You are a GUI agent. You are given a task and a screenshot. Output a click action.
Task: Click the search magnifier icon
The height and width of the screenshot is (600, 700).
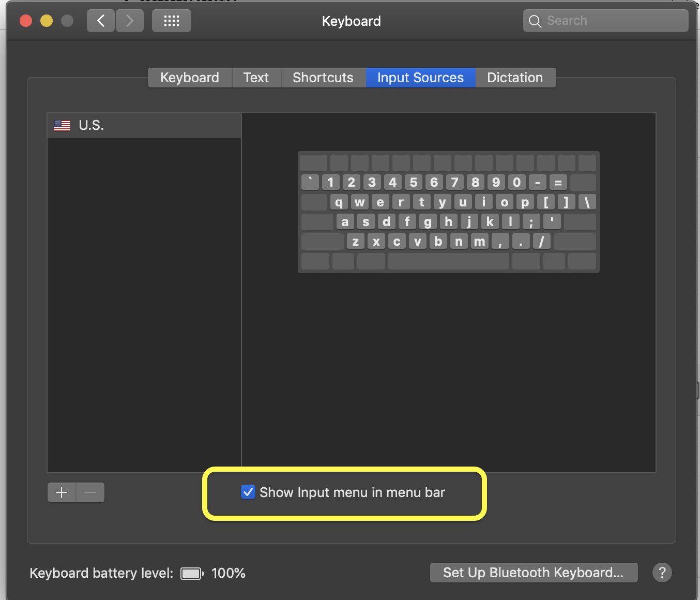(535, 21)
